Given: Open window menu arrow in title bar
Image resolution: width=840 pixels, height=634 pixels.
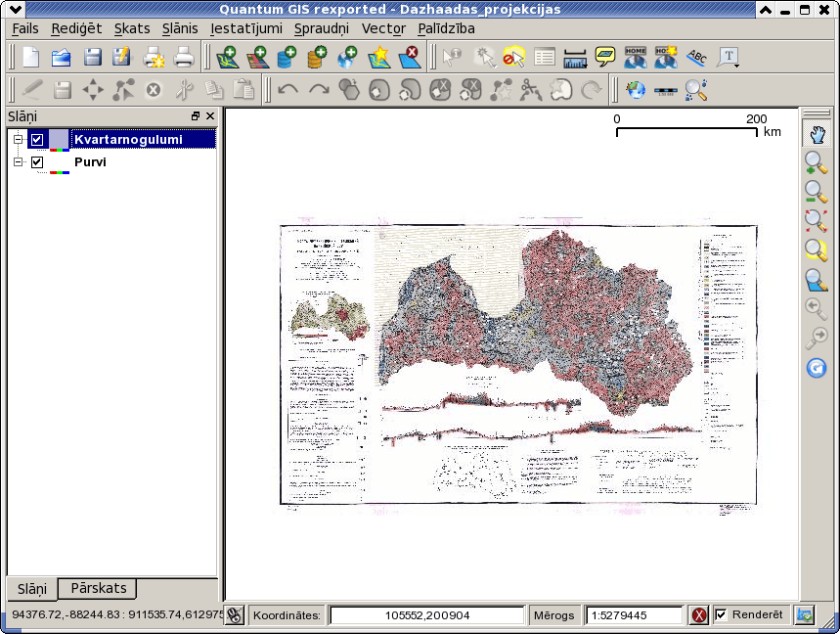Looking at the screenshot, I should (16, 9).
